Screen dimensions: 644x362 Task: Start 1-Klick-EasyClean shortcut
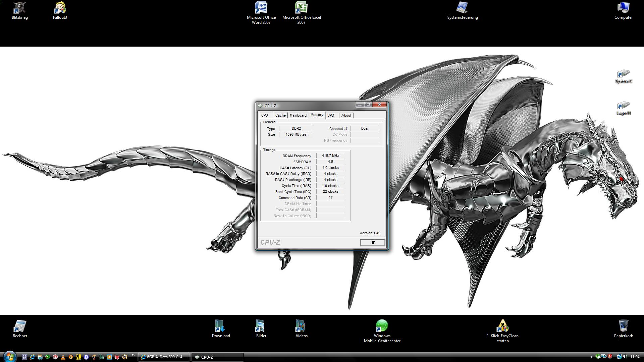pos(502,326)
